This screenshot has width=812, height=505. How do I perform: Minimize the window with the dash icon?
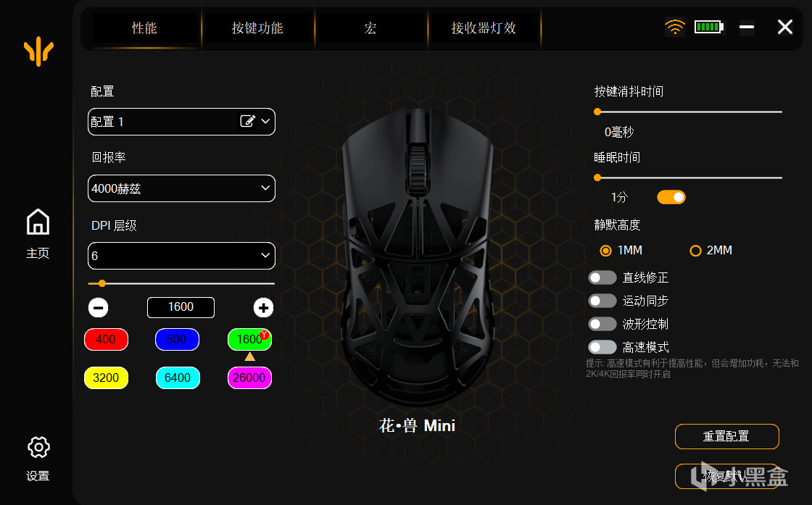point(746,26)
